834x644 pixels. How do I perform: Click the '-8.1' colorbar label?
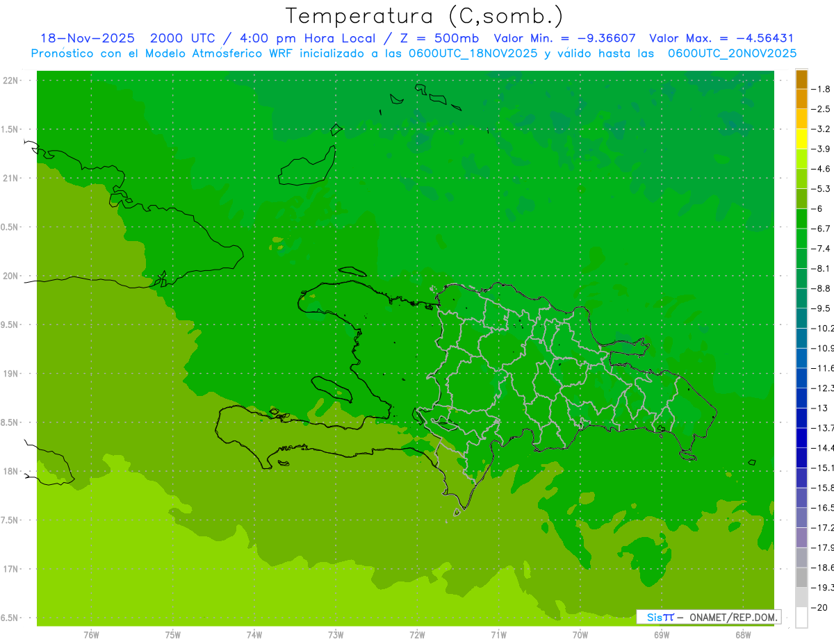pos(821,268)
